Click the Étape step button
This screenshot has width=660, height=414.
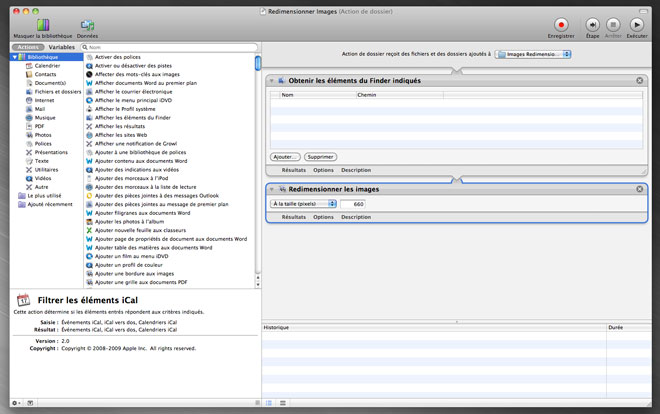click(592, 25)
